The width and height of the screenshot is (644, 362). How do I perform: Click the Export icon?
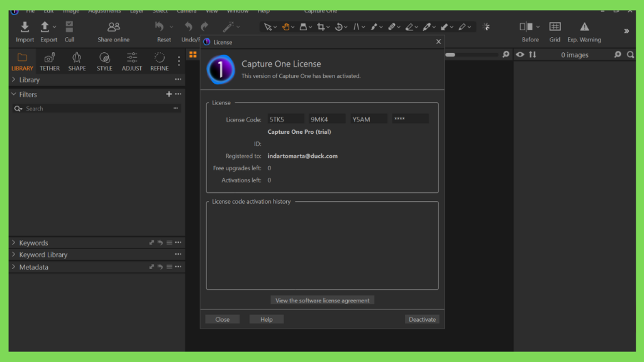45,27
